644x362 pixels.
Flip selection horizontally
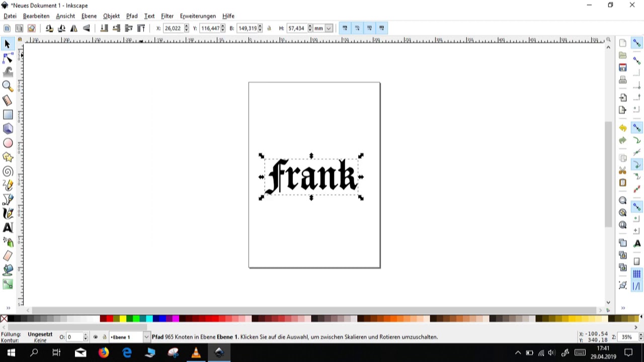coord(74,28)
